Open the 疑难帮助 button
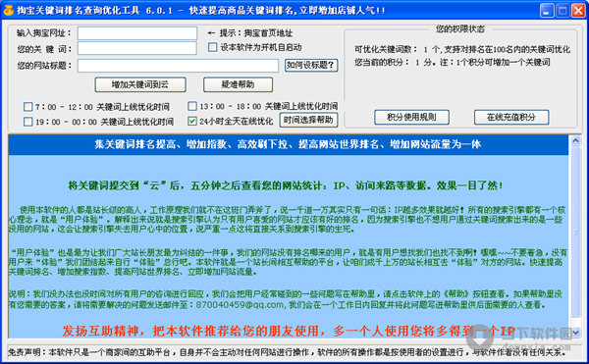 (238, 84)
